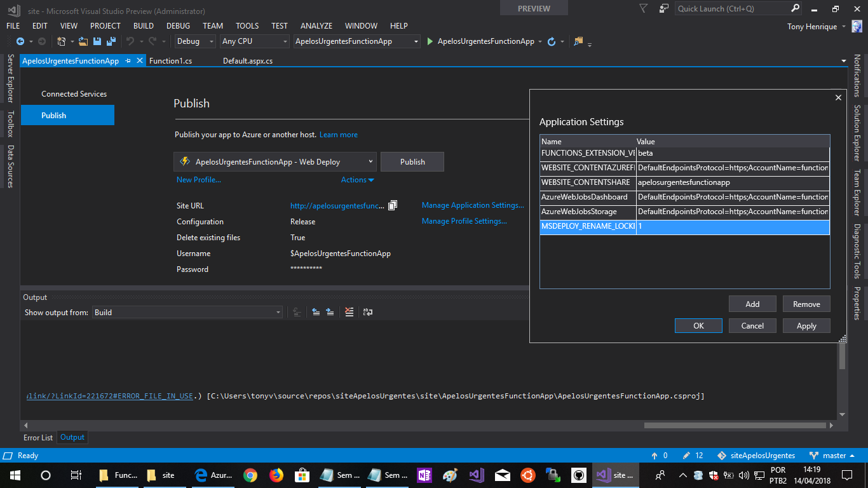Click the Learn more link

click(x=339, y=135)
